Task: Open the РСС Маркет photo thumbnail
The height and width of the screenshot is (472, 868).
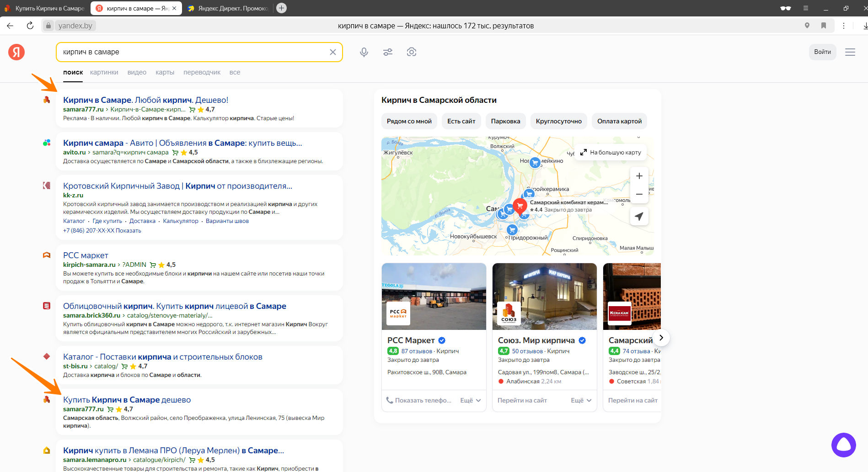Action: (x=434, y=297)
